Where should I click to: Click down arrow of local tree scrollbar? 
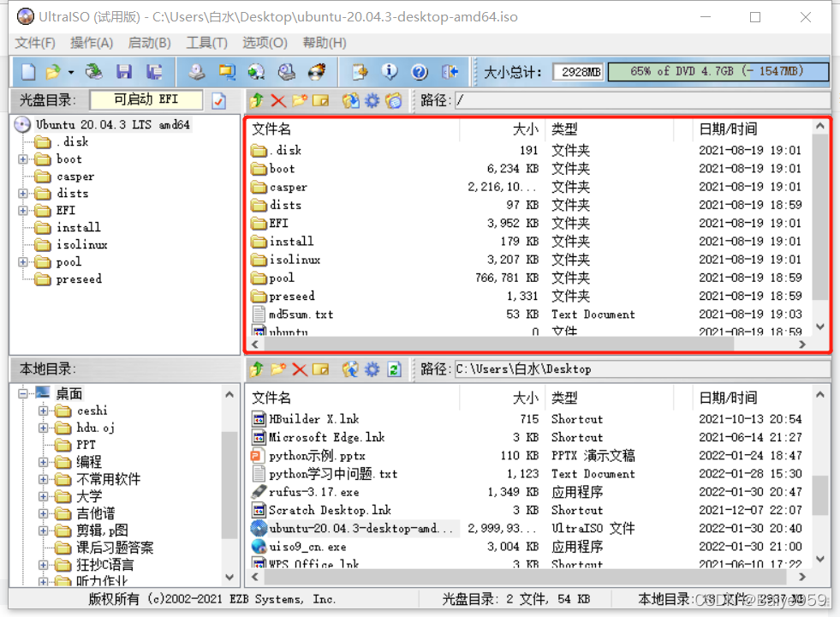229,578
